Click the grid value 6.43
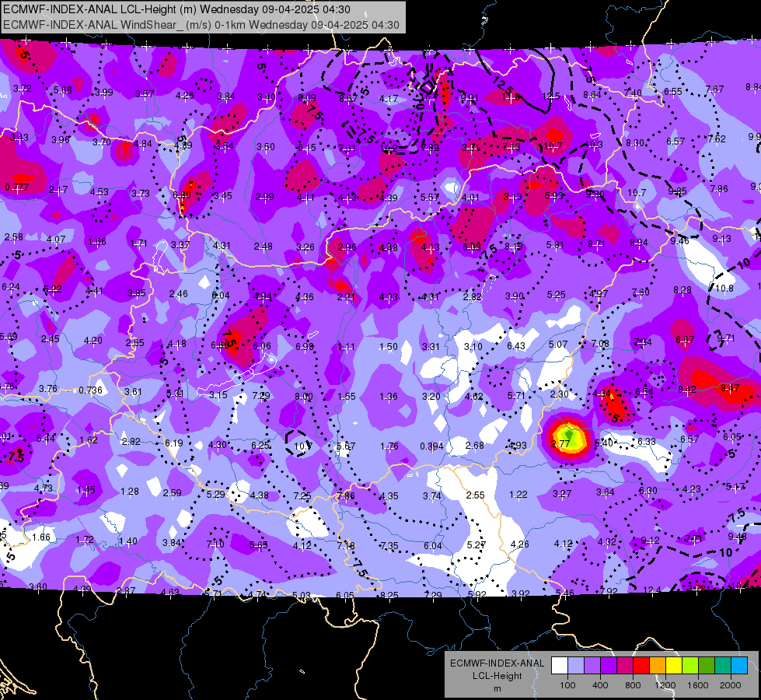761x700 pixels. pos(516,345)
